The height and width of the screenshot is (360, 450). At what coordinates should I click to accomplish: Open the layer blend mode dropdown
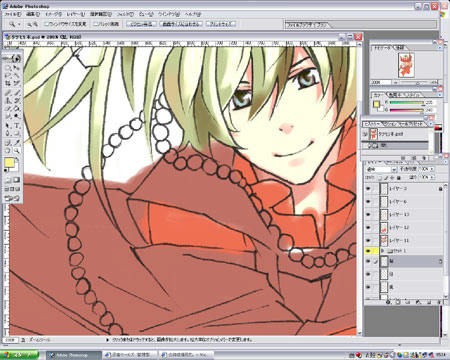(381, 169)
